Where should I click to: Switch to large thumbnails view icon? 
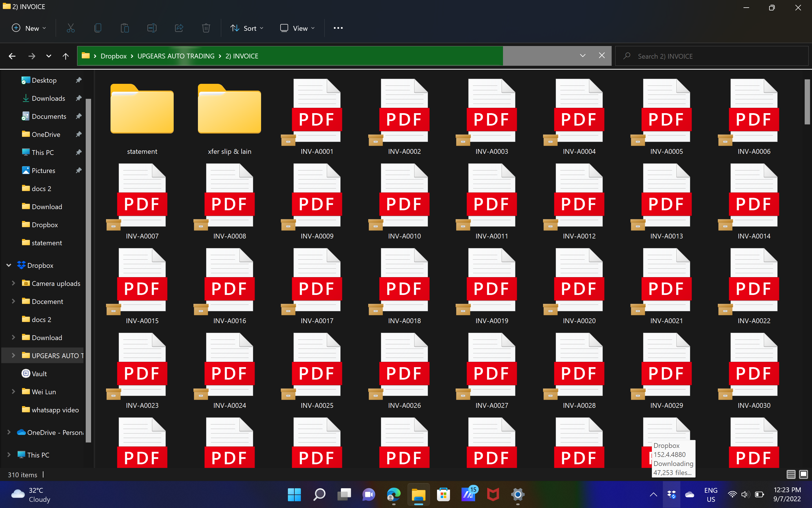(804, 474)
